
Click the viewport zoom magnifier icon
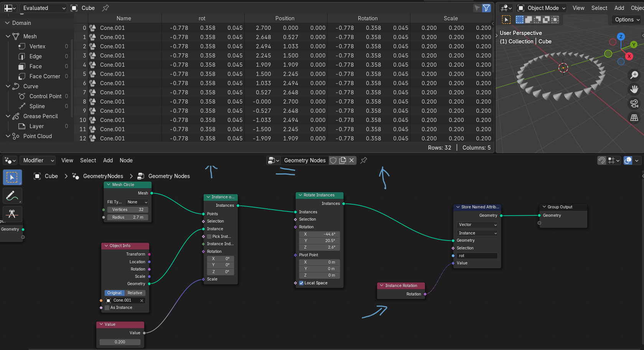pyautogui.click(x=634, y=75)
